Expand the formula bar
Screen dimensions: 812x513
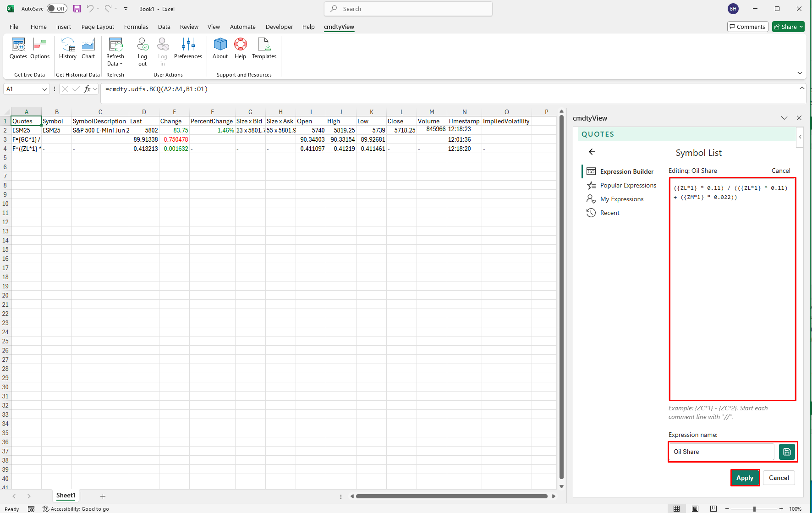point(802,88)
